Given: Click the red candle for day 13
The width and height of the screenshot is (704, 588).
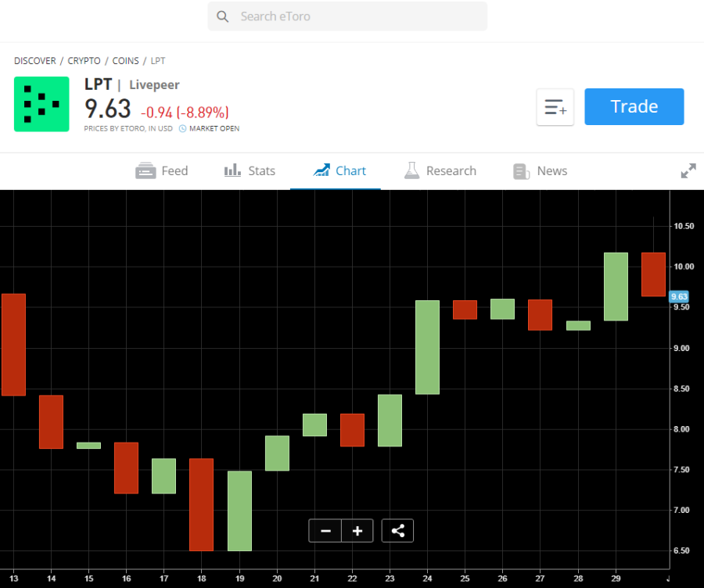Looking at the screenshot, I should coord(13,345).
